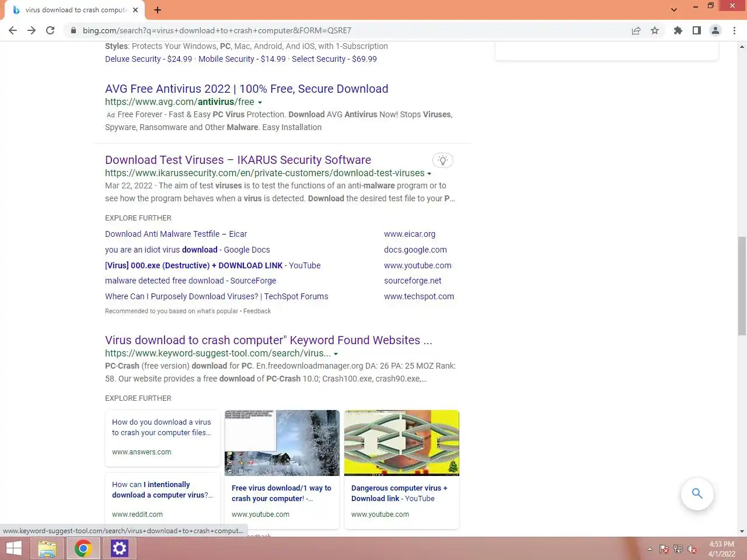Click the www.youtube.com link in the Explore Further list
The image size is (747, 560).
pyautogui.click(x=417, y=265)
